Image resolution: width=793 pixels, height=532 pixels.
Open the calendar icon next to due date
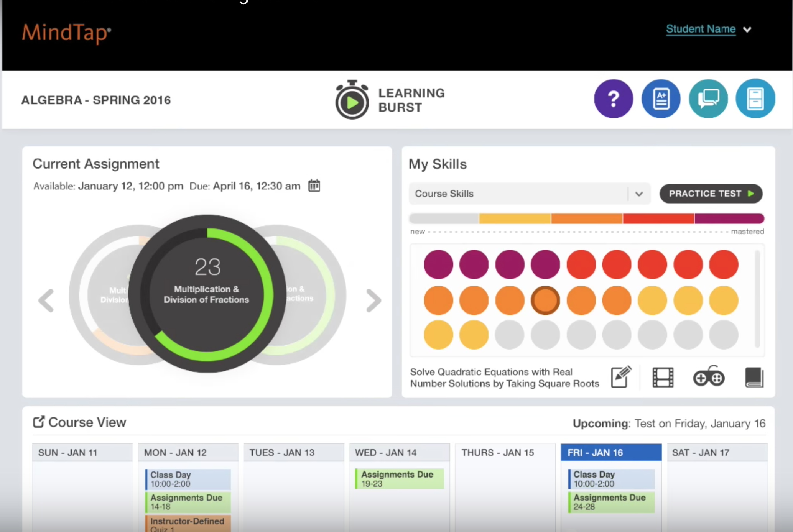pos(314,186)
